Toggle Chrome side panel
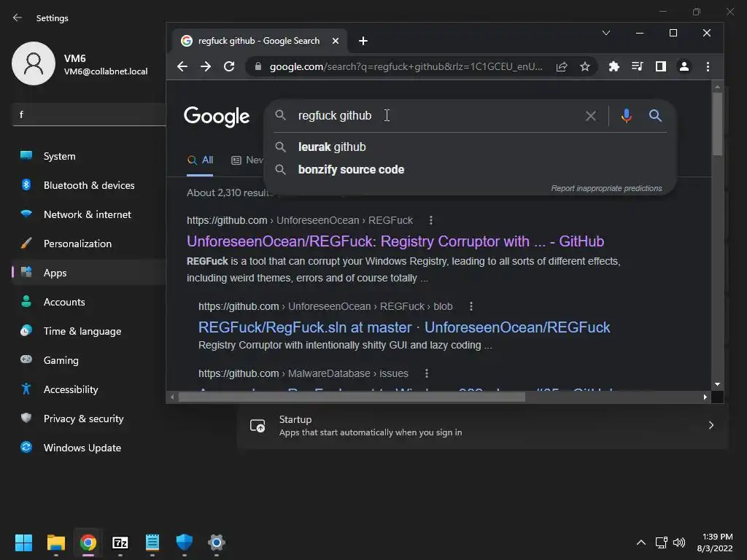 pos(661,66)
